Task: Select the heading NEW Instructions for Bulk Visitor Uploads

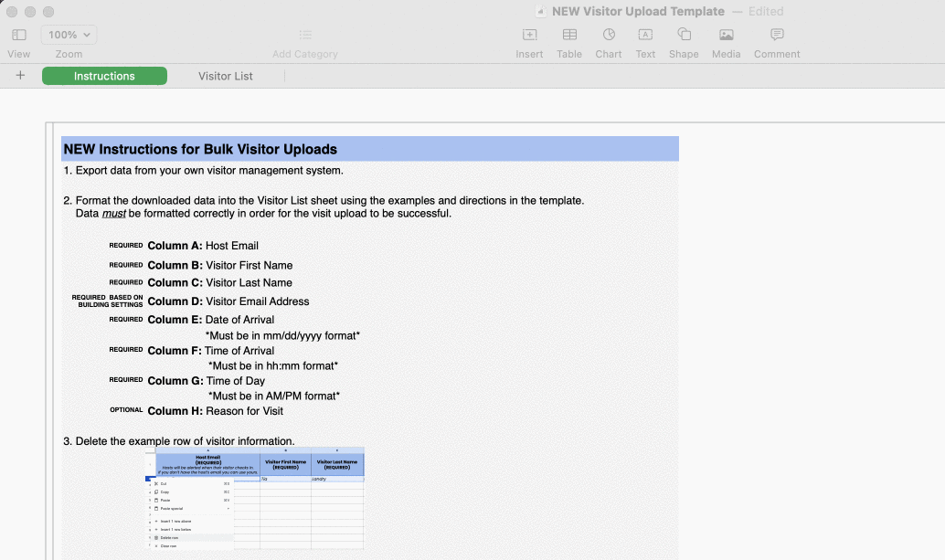Action: coord(200,149)
